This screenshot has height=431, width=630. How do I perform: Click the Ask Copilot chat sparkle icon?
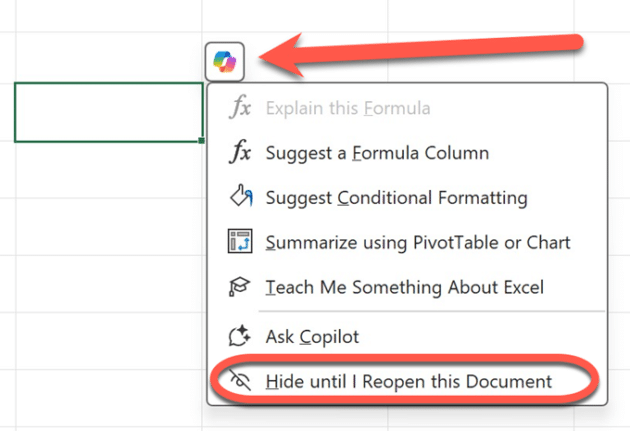coord(239,336)
